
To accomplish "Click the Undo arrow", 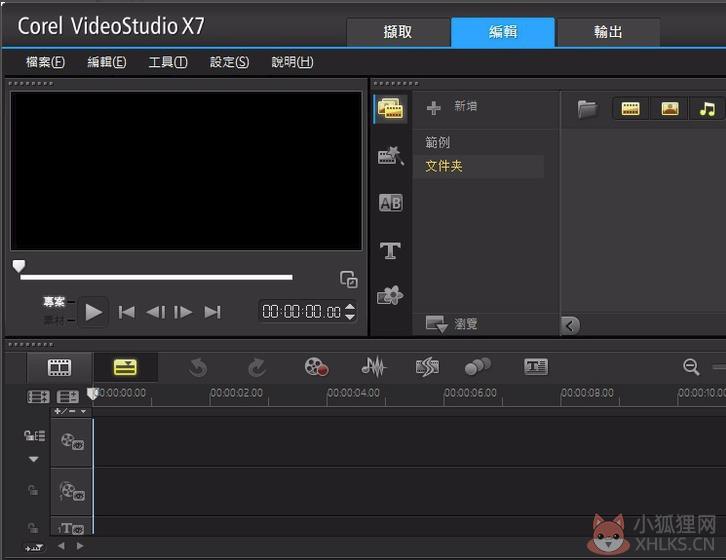I will tap(198, 368).
